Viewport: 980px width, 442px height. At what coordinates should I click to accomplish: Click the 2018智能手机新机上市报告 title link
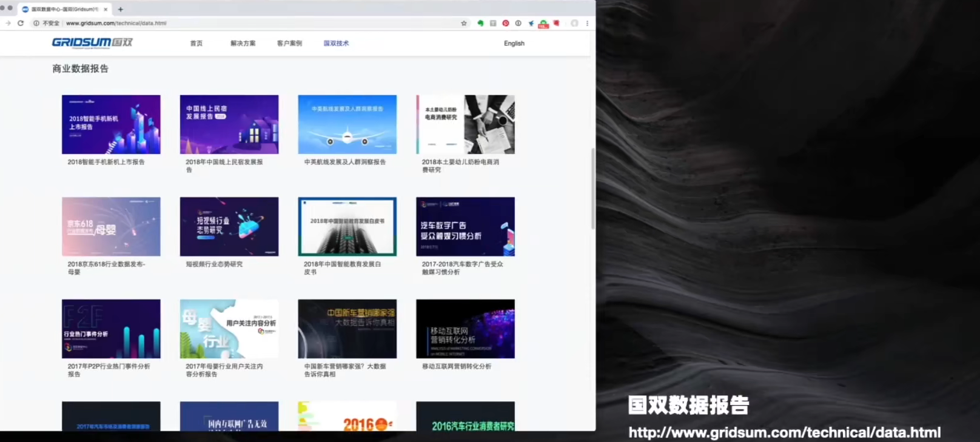tap(106, 162)
